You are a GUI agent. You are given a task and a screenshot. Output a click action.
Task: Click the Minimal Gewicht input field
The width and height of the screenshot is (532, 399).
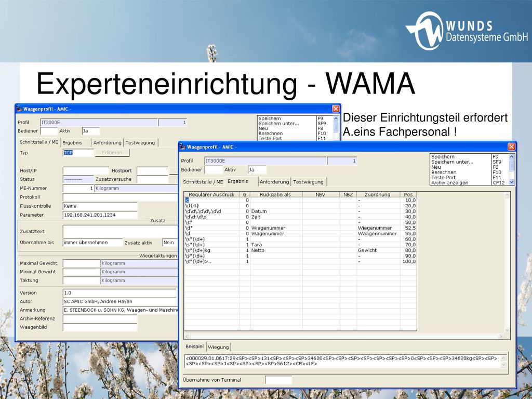click(82, 272)
